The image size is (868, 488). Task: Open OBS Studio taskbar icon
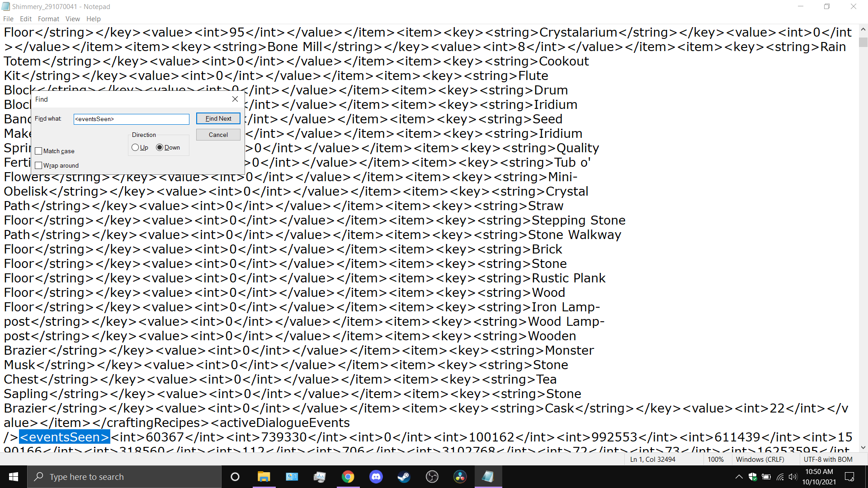pos(432,477)
